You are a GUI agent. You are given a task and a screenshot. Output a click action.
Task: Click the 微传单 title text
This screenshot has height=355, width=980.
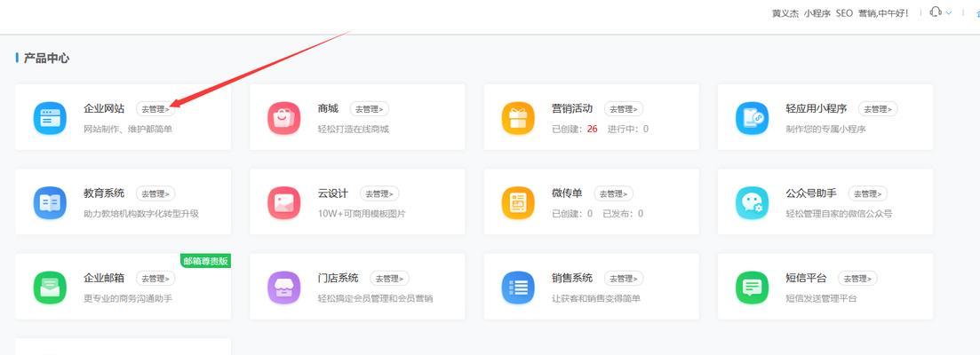(567, 193)
